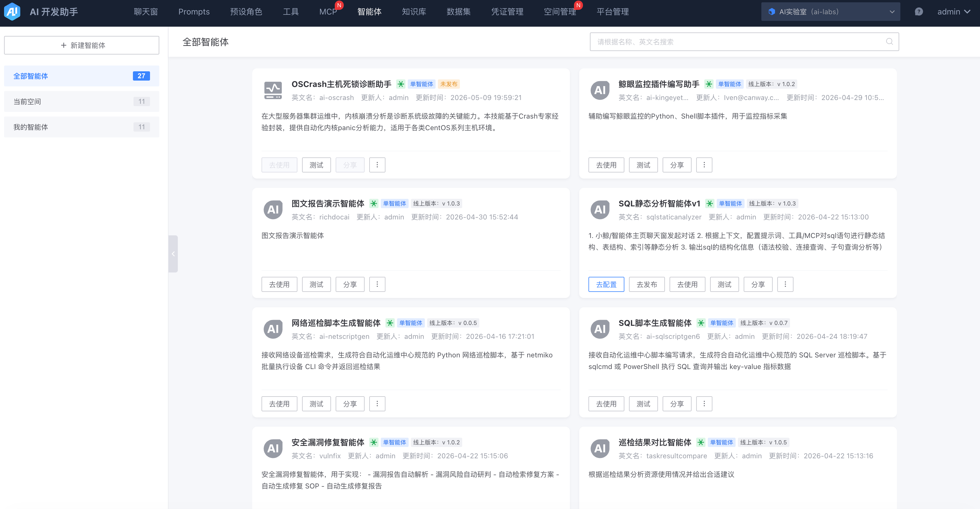Image resolution: width=980 pixels, height=509 pixels.
Task: Click 去配置 on SQL静态分析智能体v1
Action: pos(606,284)
